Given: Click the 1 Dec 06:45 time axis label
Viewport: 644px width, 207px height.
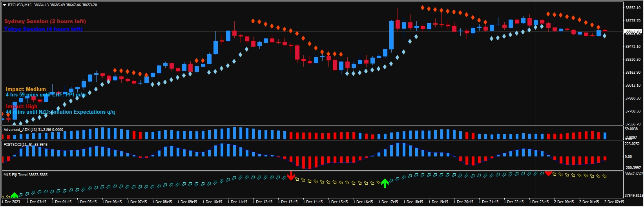Looking at the screenshot, I should coord(112,202).
